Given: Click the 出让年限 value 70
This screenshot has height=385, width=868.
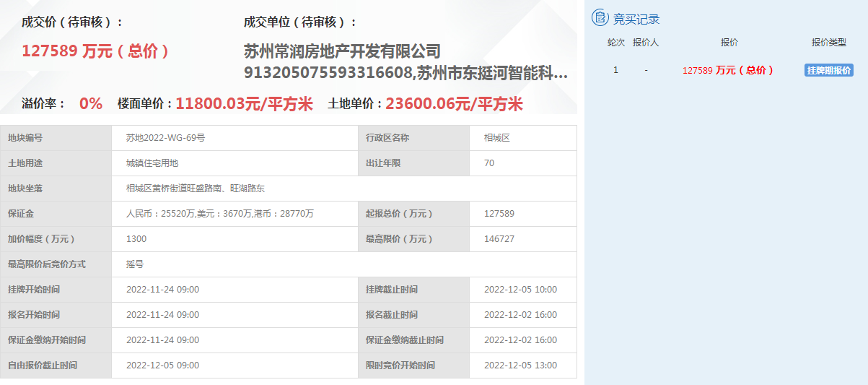Looking at the screenshot, I should (489, 163).
